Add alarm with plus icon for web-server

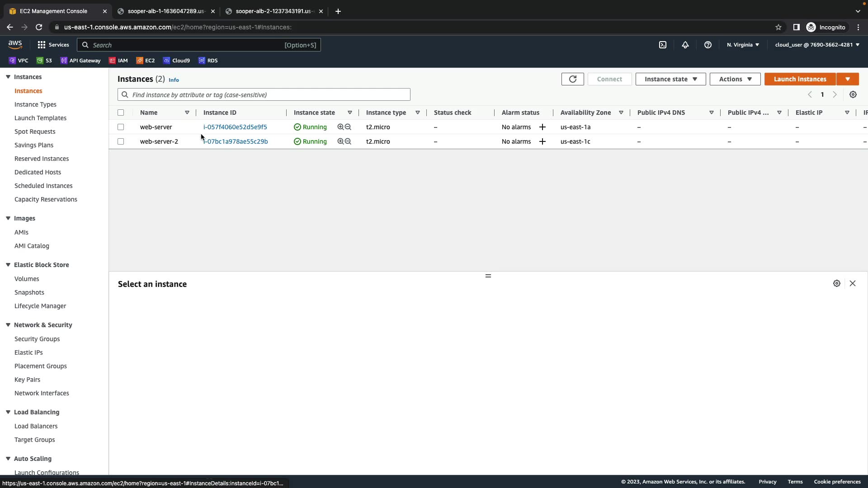coord(542,127)
